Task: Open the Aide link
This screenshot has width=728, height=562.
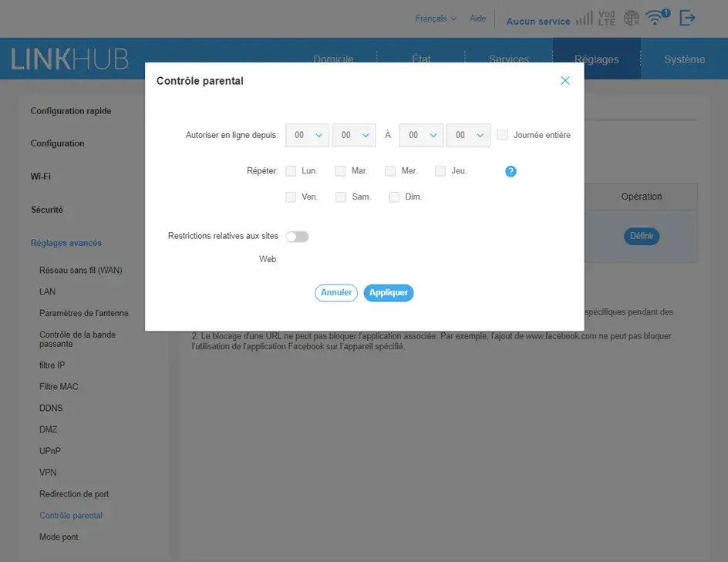Action: pos(478,19)
